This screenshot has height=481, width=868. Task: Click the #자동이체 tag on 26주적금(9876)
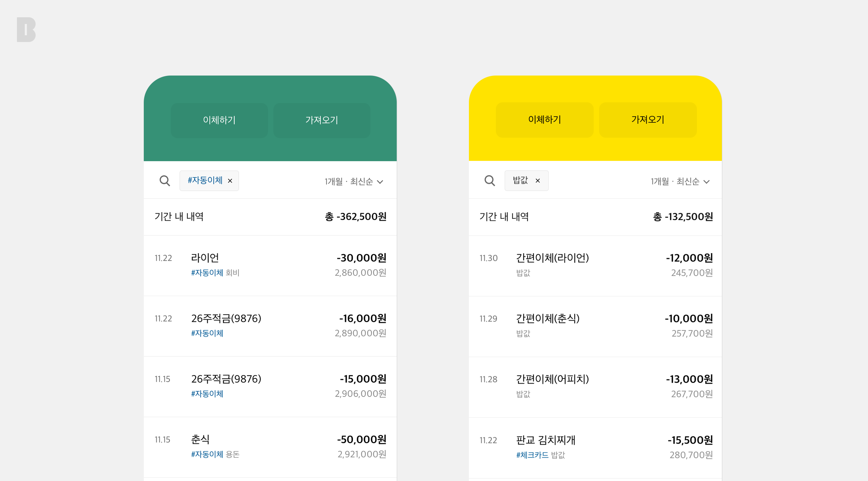click(x=207, y=333)
